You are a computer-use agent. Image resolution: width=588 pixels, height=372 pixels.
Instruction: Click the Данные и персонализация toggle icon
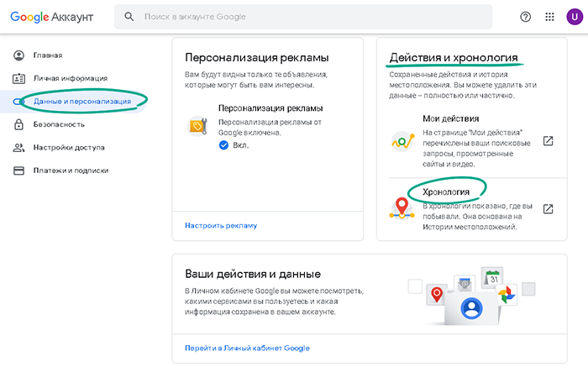[18, 102]
